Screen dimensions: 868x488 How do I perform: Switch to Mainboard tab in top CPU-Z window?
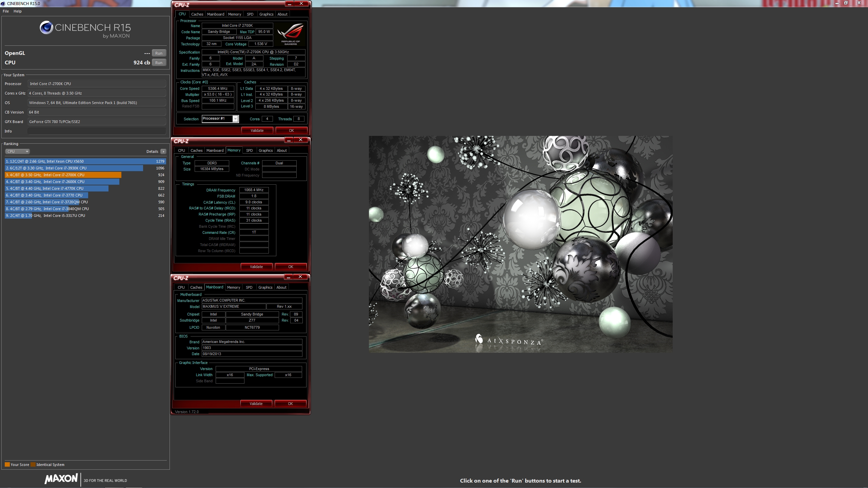[216, 14]
